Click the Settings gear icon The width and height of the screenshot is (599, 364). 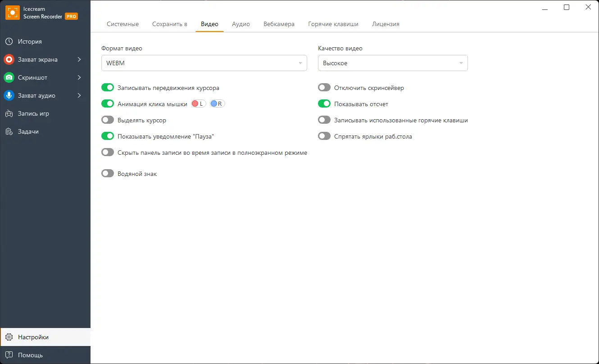click(x=9, y=337)
